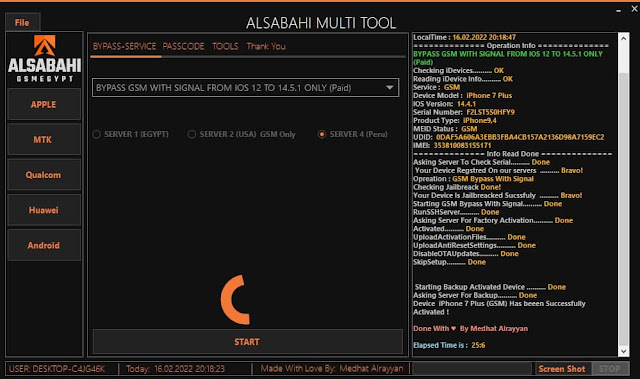640x379 pixels.
Task: Click 'Checking Jailbreack Done!' log line
Action: pyautogui.click(x=457, y=187)
